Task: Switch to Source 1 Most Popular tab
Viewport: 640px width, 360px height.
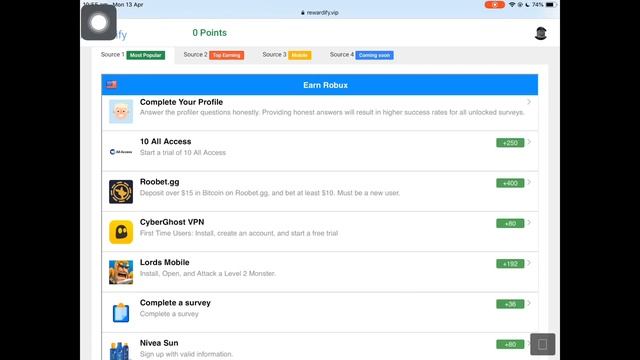Action: pyautogui.click(x=133, y=55)
